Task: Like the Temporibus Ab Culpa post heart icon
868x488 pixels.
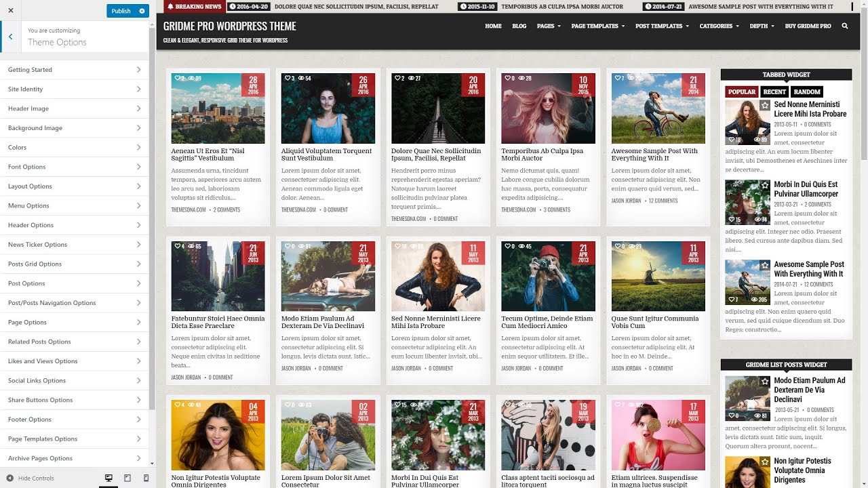Action: [x=507, y=79]
